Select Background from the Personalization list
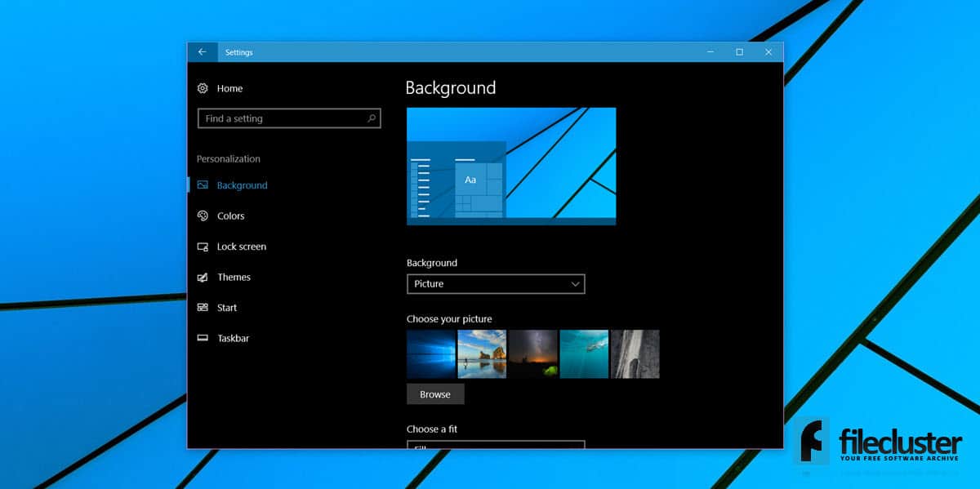 click(243, 184)
